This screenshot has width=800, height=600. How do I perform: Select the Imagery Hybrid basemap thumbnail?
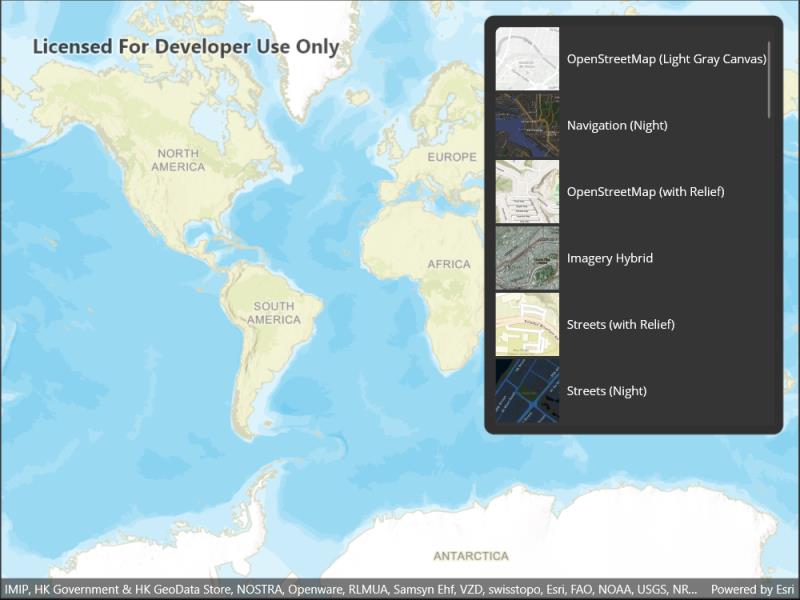(x=527, y=258)
